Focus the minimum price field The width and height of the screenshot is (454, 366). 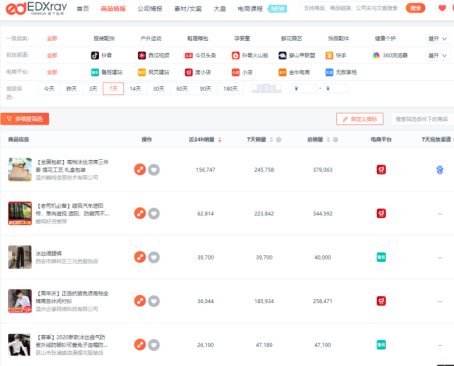(x=304, y=89)
